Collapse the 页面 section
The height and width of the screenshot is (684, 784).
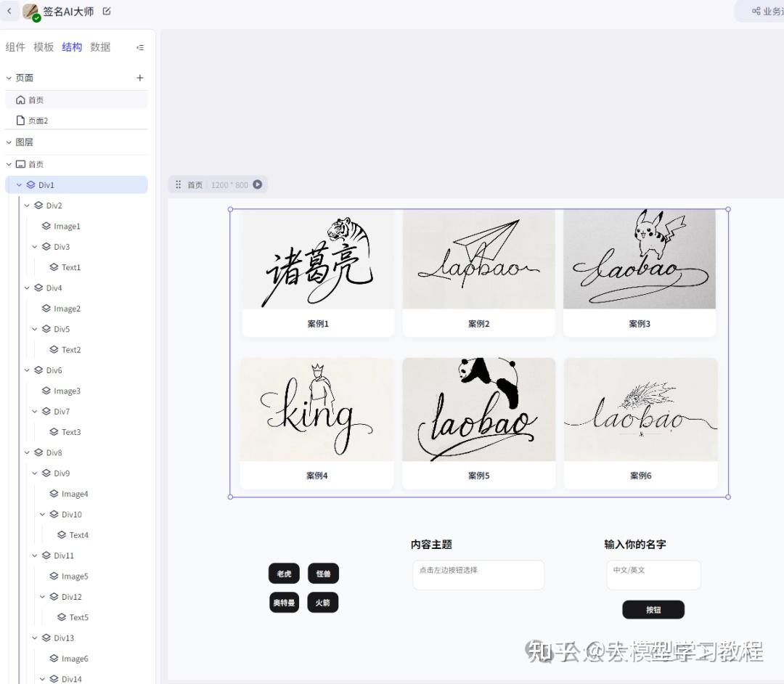(9, 78)
